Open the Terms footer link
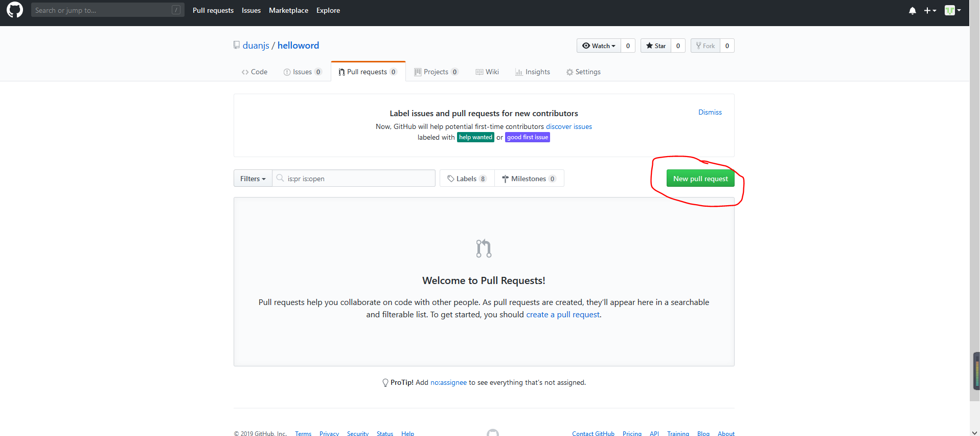This screenshot has width=980, height=436. click(303, 433)
